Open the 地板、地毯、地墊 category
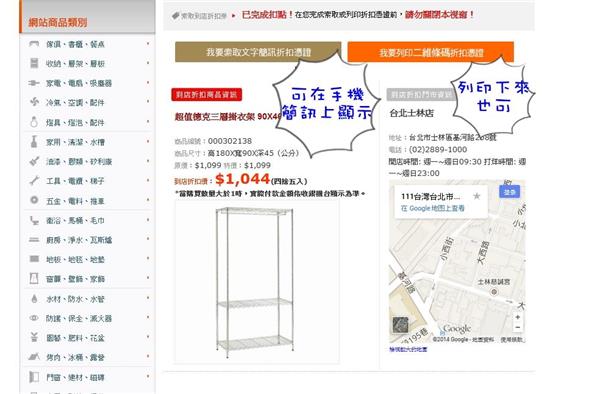610x394 pixels. tap(75, 259)
